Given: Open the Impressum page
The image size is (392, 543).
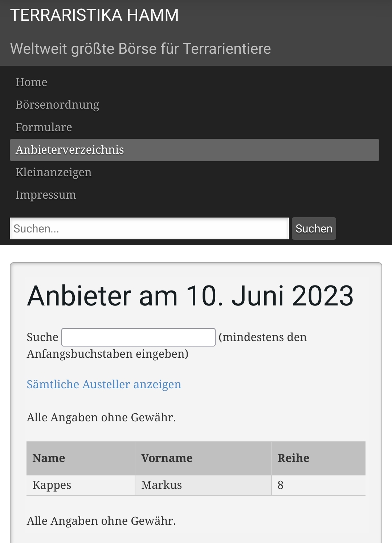Looking at the screenshot, I should coord(46,195).
